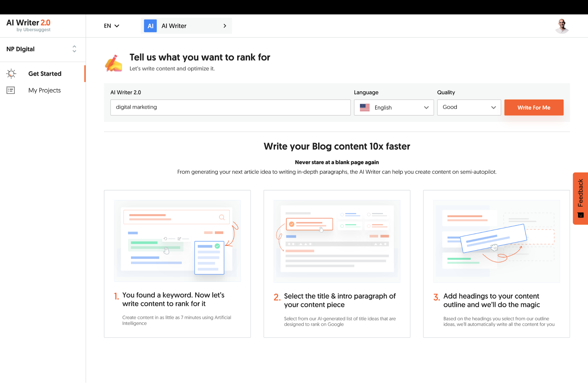This screenshot has width=588, height=383.
Task: Open the EN language dropdown
Action: (x=111, y=26)
